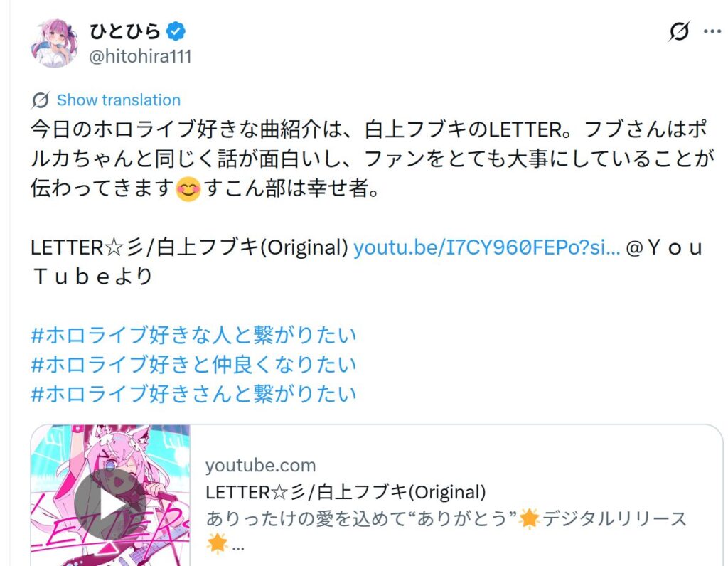Open hashtag #ホロライブ好きな人と繋がりたい
The image size is (728, 566).
pyautogui.click(x=193, y=335)
